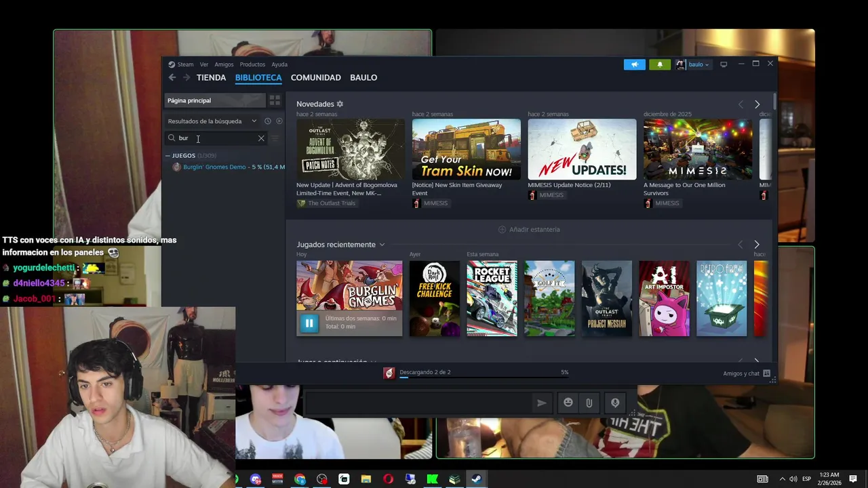Screen dimensions: 868x488
Task: Click the Steam library vertical scrollbar
Action: pyautogui.click(x=774, y=102)
